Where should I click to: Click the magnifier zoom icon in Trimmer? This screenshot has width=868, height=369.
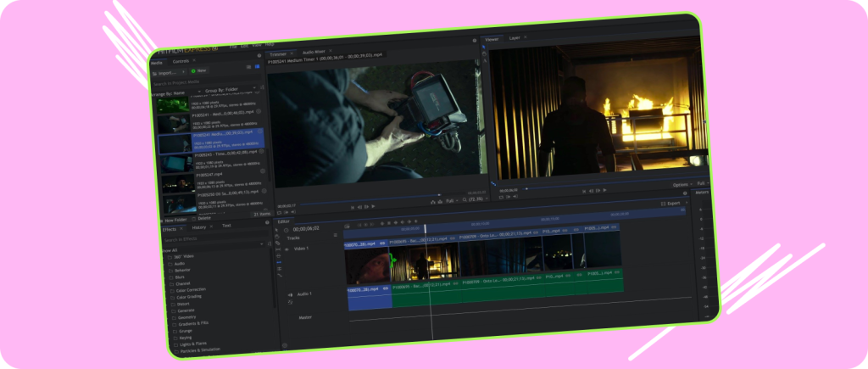click(465, 200)
